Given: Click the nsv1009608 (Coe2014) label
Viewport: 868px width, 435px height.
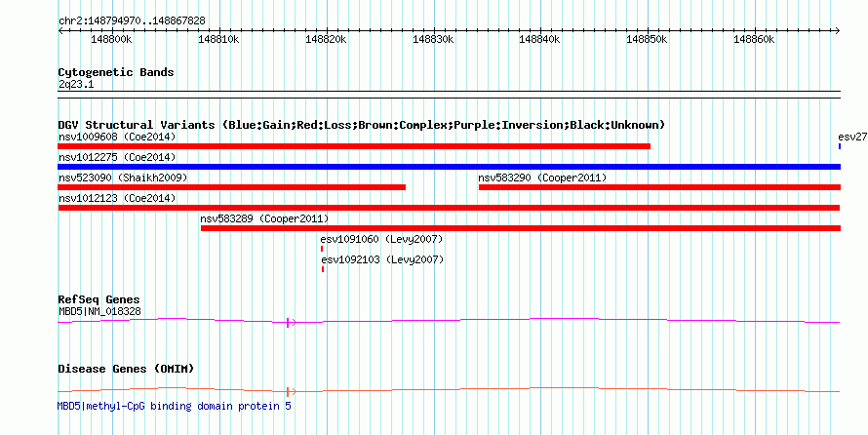Looking at the screenshot, I should point(117,137).
